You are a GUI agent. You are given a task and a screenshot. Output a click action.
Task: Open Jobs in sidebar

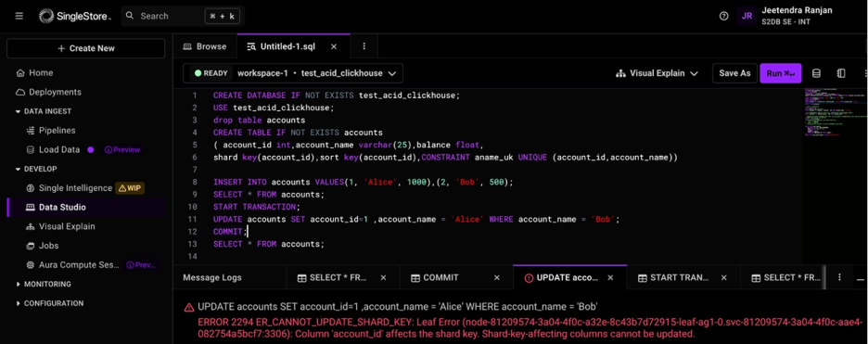coord(43,246)
